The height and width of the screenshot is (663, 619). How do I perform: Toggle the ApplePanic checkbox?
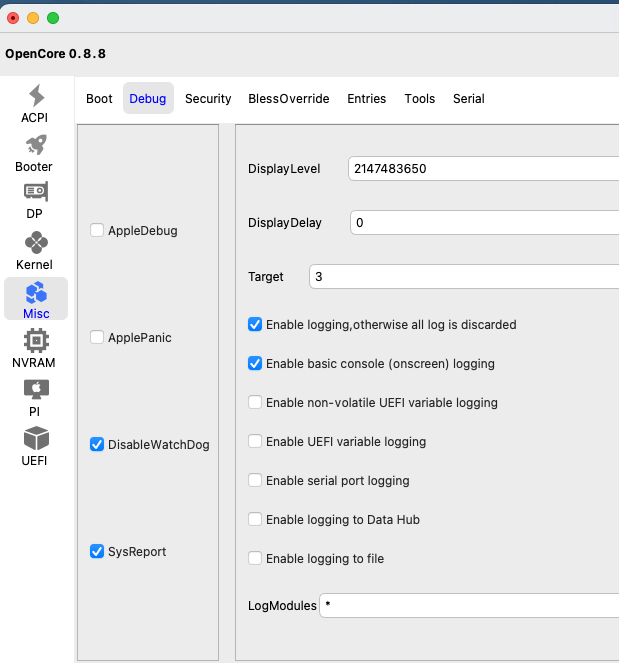point(97,338)
